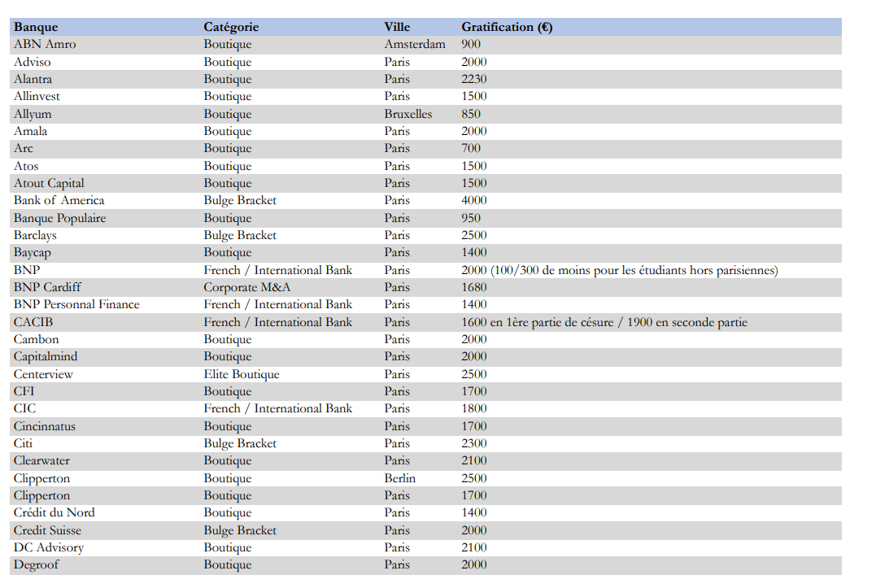Select the Allyum bank cell
Image resolution: width=889 pixels, height=588 pixels.
pyautogui.click(x=33, y=114)
